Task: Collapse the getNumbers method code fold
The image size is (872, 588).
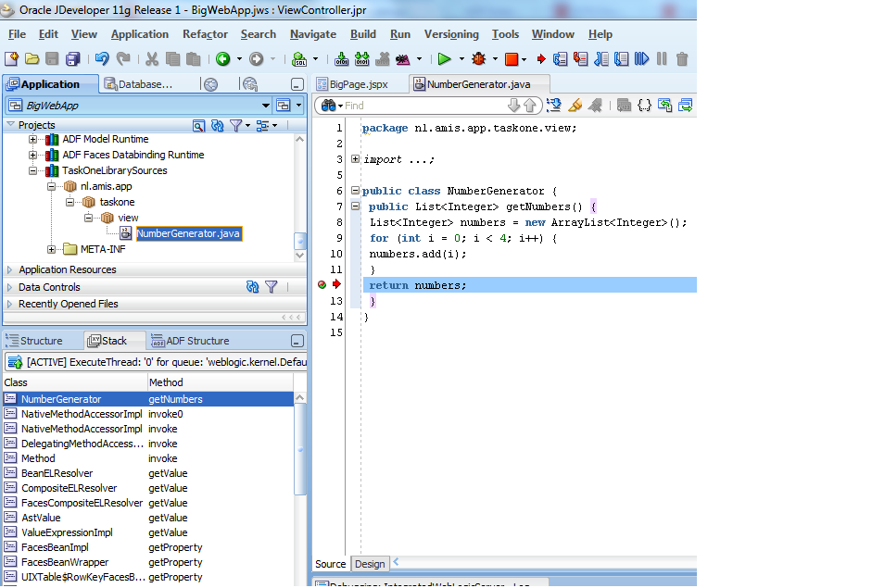Action: [x=355, y=206]
